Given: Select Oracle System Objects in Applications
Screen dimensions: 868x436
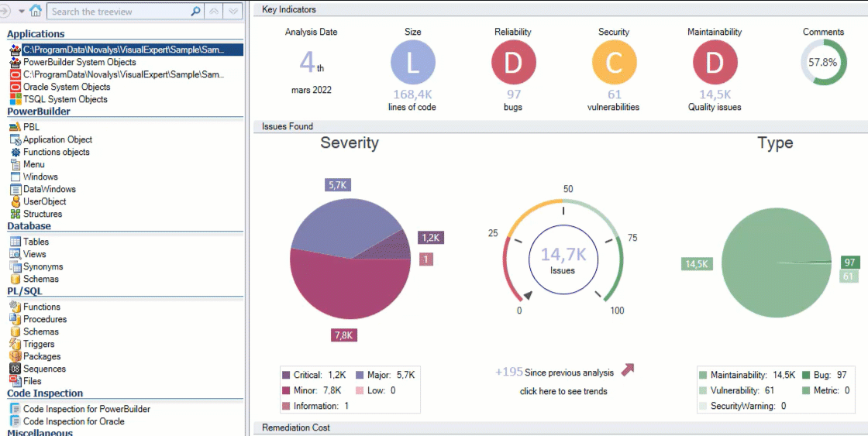Looking at the screenshot, I should click(x=67, y=87).
